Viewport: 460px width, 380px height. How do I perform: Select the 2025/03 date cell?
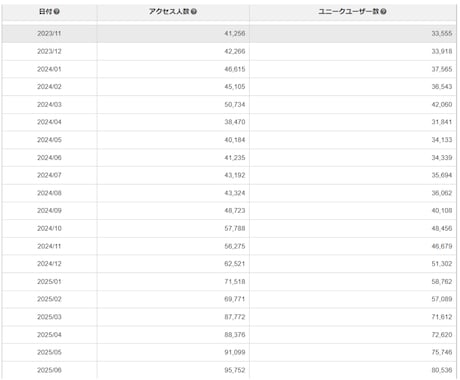pyautogui.click(x=49, y=317)
